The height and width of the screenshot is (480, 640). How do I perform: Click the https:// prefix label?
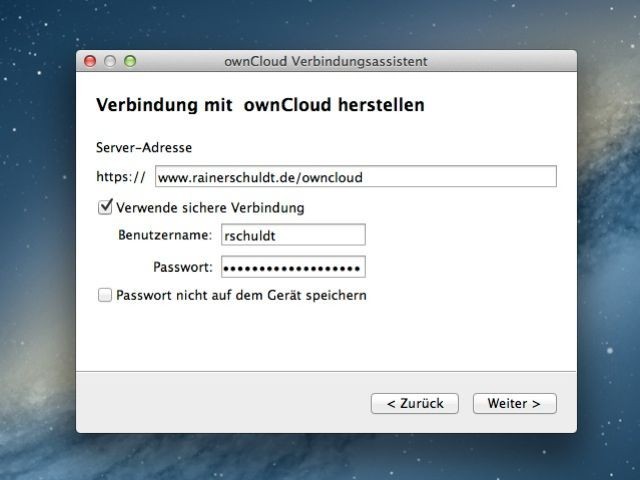point(121,178)
